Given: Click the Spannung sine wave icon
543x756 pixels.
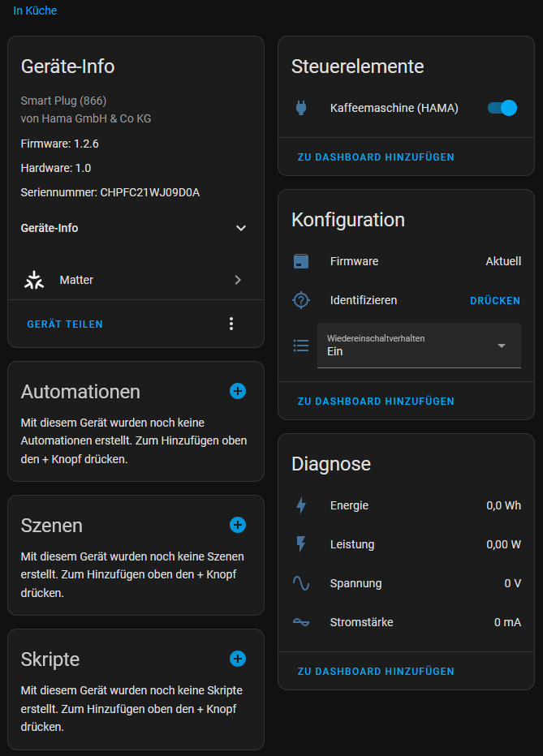Looking at the screenshot, I should 301,583.
